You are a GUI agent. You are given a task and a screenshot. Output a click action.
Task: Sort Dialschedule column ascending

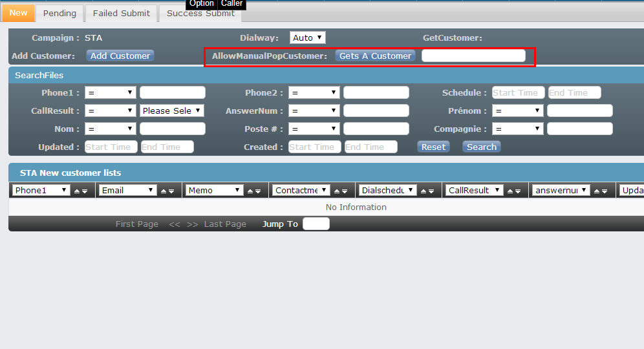point(424,191)
